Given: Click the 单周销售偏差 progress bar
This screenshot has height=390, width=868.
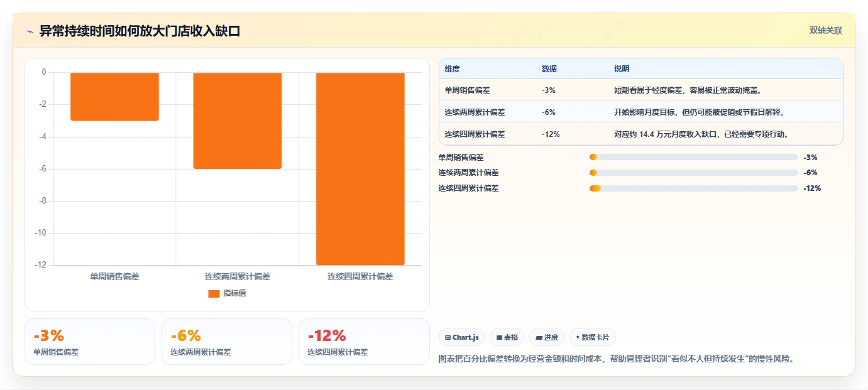Looking at the screenshot, I should tap(693, 157).
